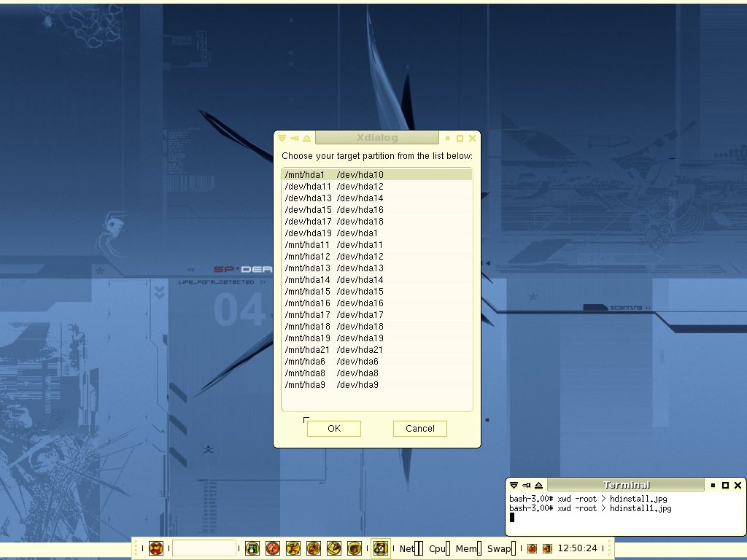Focus the Terminal command prompt area
Image resolution: width=747 pixels, height=560 pixels.
click(x=625, y=513)
